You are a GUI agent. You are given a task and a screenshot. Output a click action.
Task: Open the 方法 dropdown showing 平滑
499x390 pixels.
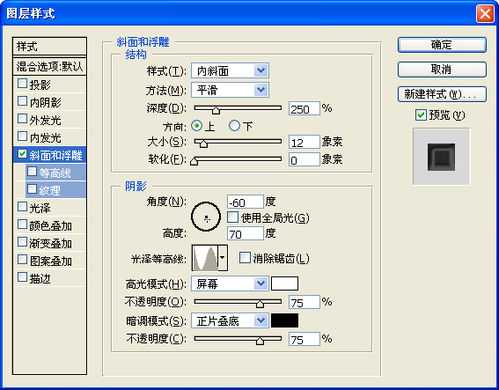230,90
